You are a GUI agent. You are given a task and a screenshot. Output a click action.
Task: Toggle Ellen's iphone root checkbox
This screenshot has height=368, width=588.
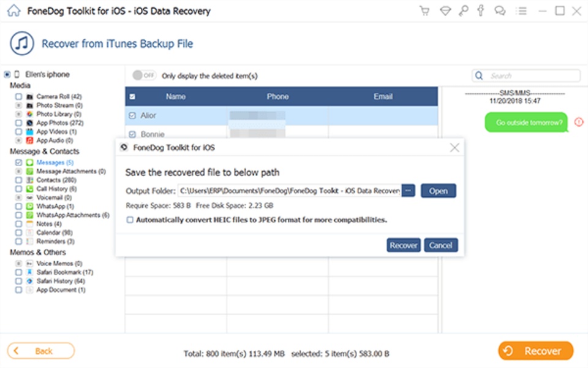(x=7, y=74)
